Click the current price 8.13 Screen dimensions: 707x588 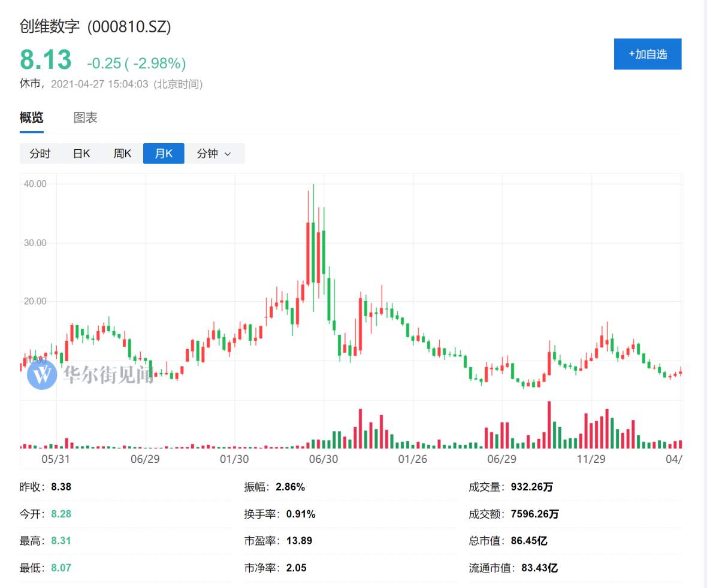46,59
